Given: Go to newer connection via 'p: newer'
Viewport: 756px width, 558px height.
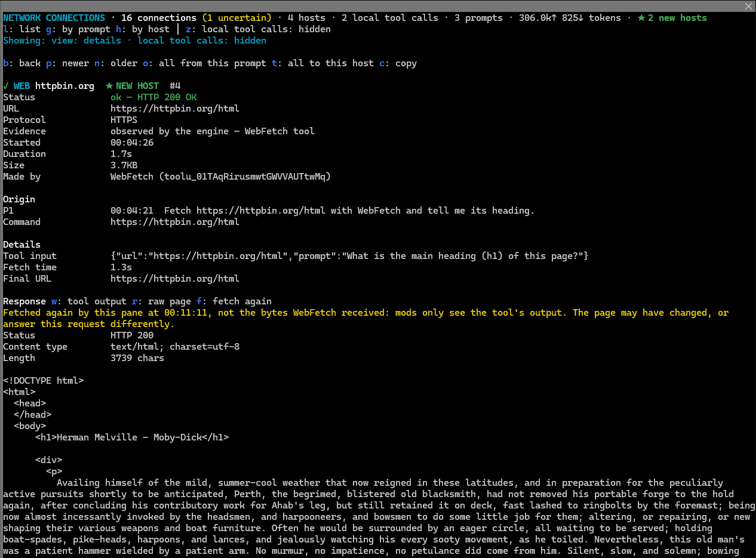Looking at the screenshot, I should click(x=67, y=63).
